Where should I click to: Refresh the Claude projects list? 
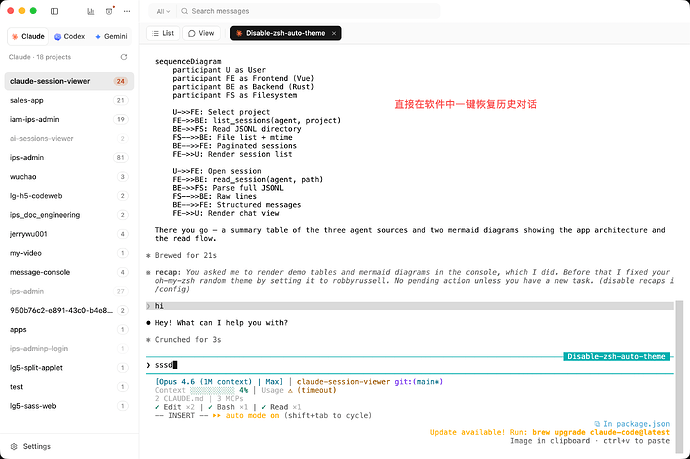[124, 57]
